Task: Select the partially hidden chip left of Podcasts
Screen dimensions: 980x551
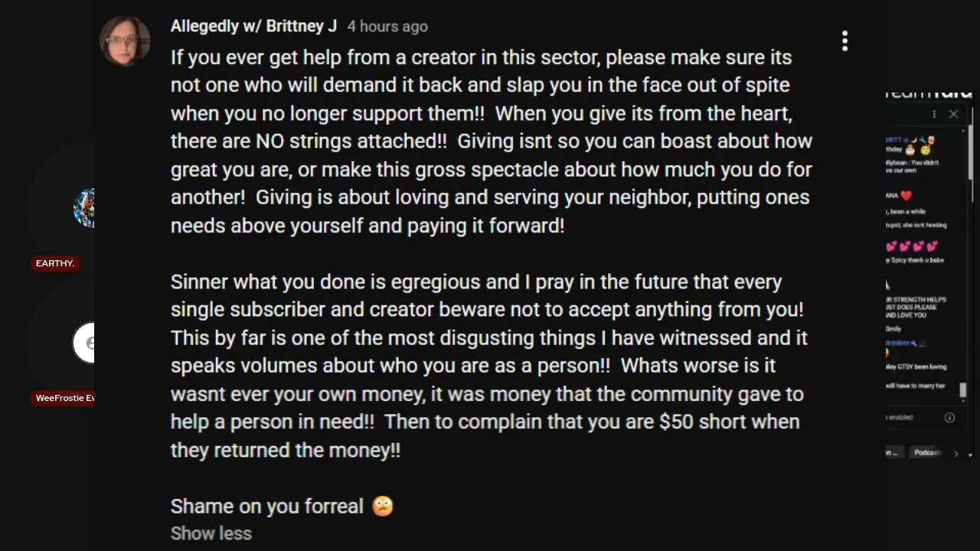Action: pyautogui.click(x=893, y=452)
